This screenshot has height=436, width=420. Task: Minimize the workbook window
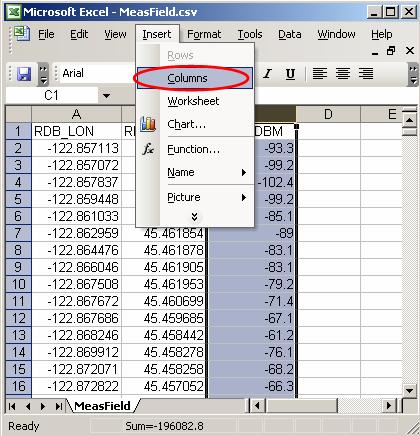pos(375,52)
